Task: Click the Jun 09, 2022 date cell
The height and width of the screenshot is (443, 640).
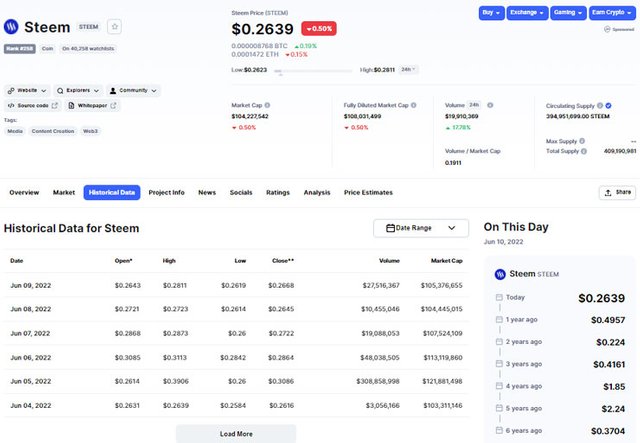Action: pos(31,285)
